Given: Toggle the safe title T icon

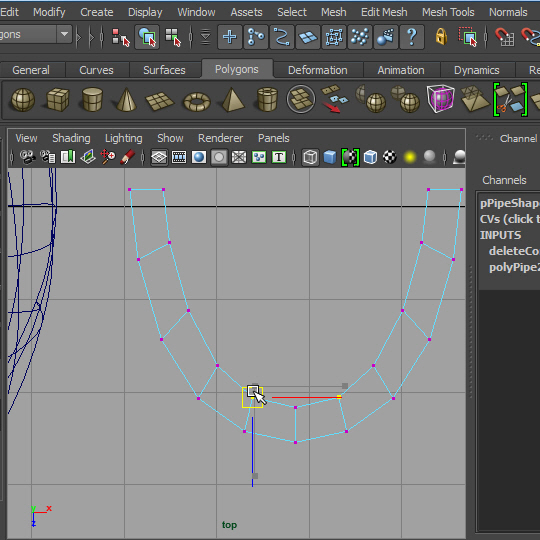Looking at the screenshot, I should click(279, 157).
